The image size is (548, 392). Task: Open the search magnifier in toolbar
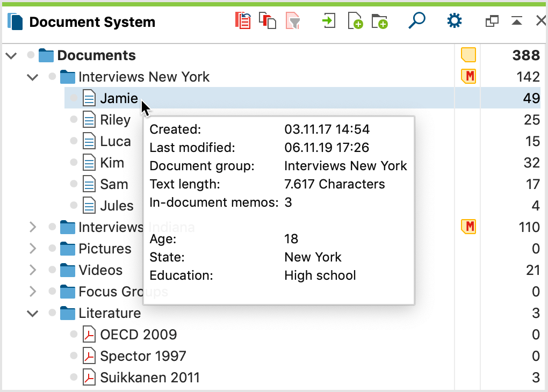[x=416, y=20]
